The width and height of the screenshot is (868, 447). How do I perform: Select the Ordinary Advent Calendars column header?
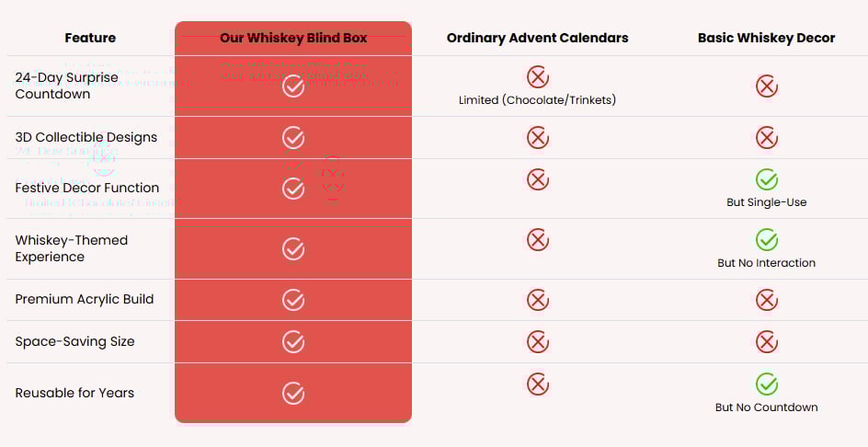point(538,38)
